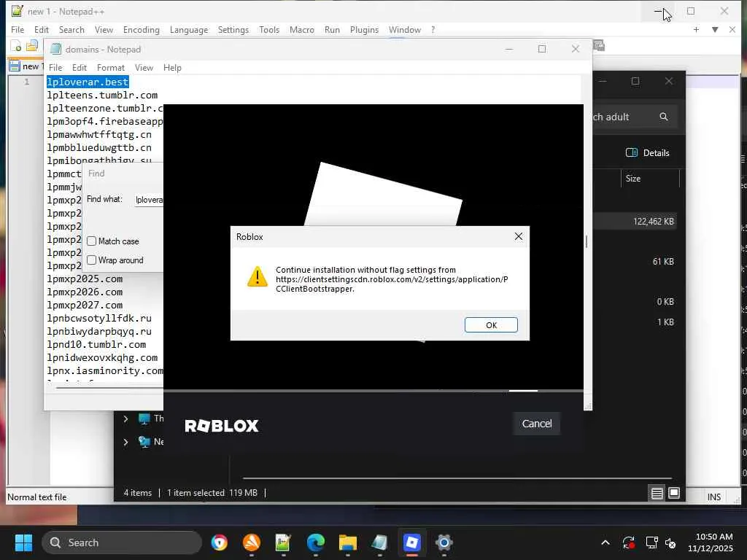This screenshot has height=560, width=747.
Task: Open Notepad++ Settings menu
Action: 233,29
